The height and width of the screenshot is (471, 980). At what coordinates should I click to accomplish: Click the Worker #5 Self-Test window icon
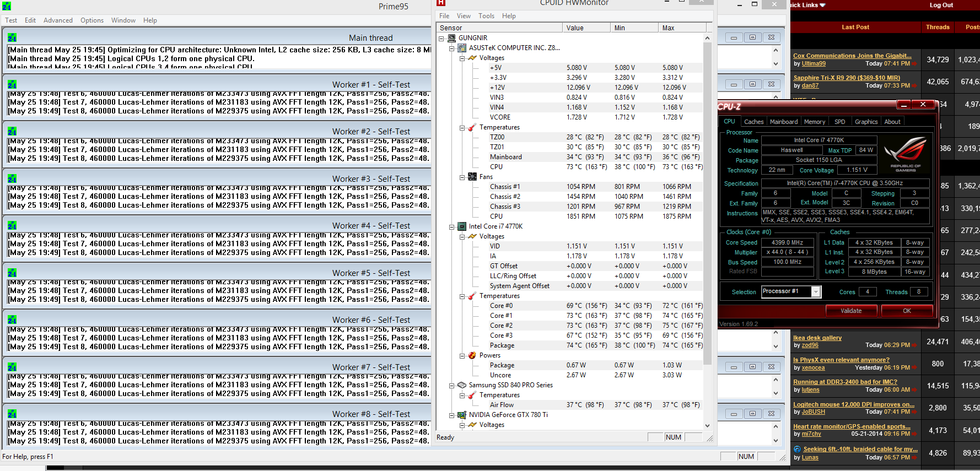pos(12,273)
